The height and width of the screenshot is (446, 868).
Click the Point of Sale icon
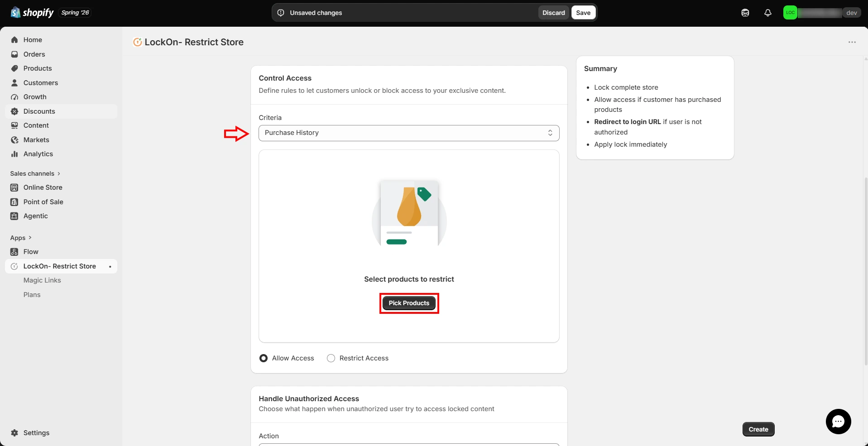[x=14, y=202]
